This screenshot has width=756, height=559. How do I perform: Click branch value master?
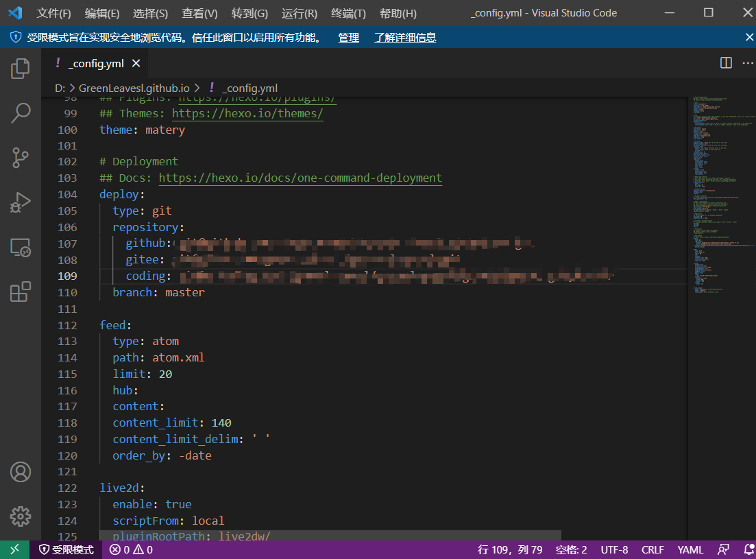pyautogui.click(x=184, y=292)
